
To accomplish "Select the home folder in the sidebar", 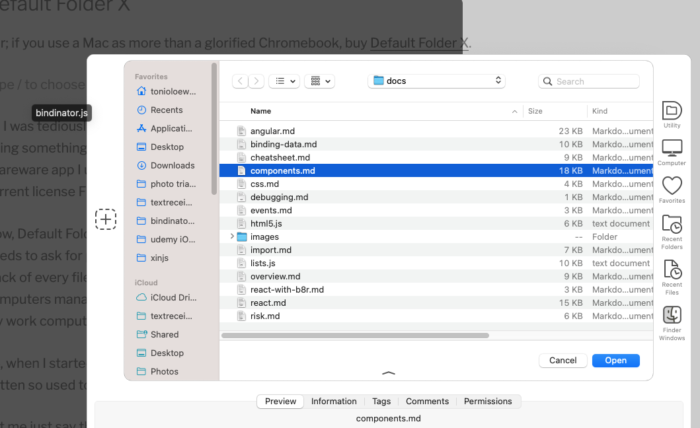I will tap(166, 91).
